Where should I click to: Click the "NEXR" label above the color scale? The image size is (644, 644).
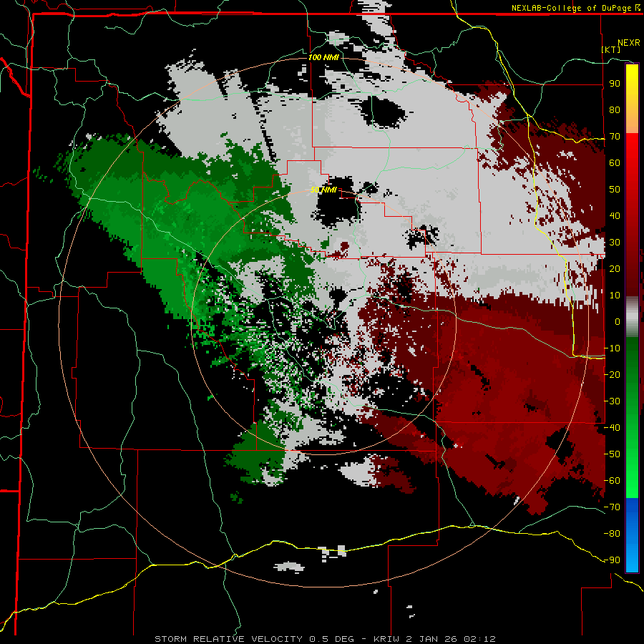click(628, 43)
